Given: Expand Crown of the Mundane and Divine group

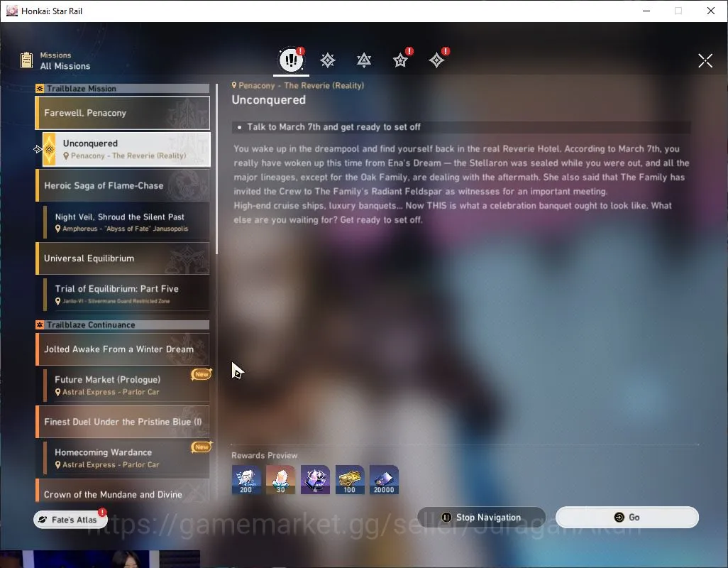Looking at the screenshot, I should click(x=123, y=491).
